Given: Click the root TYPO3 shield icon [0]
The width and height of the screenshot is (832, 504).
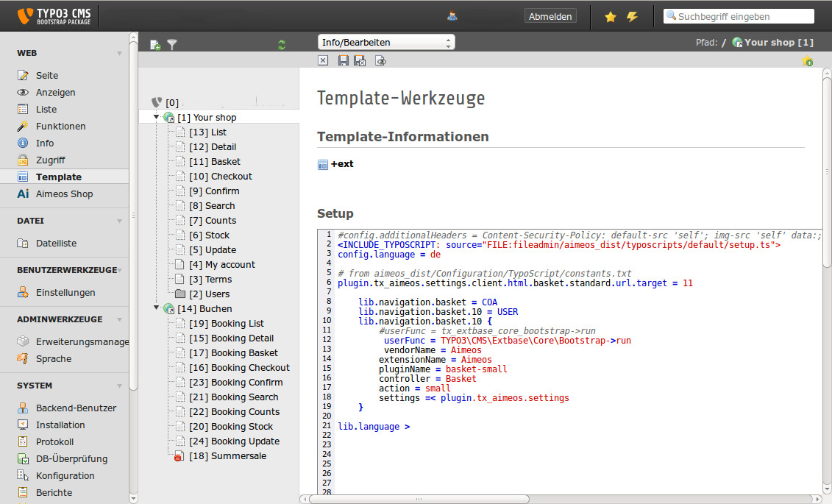Looking at the screenshot, I should click(x=157, y=102).
